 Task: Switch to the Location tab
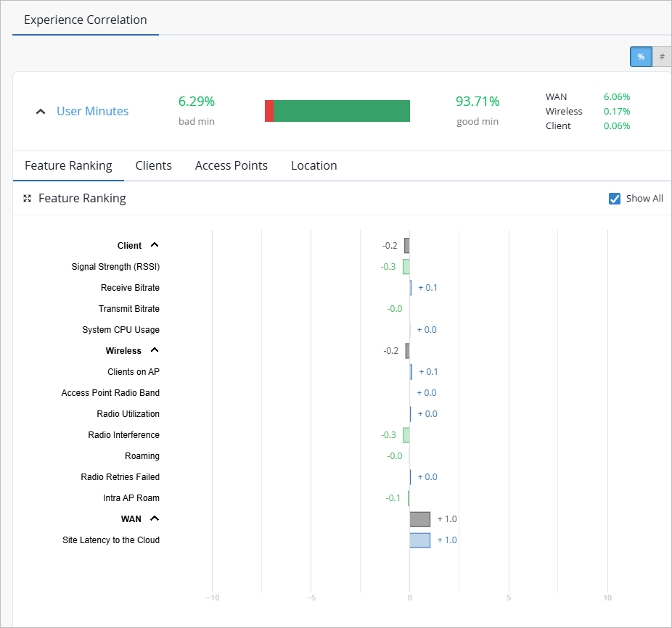[x=314, y=166]
